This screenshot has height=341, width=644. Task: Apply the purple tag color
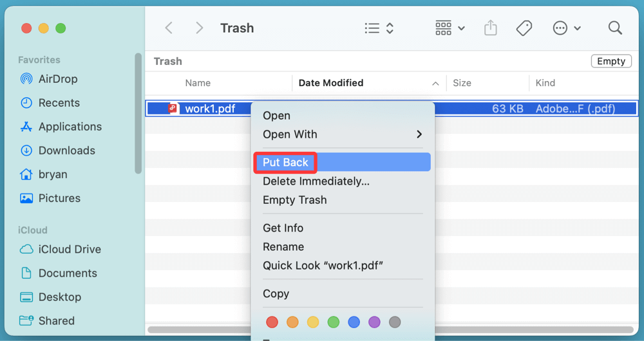click(374, 322)
